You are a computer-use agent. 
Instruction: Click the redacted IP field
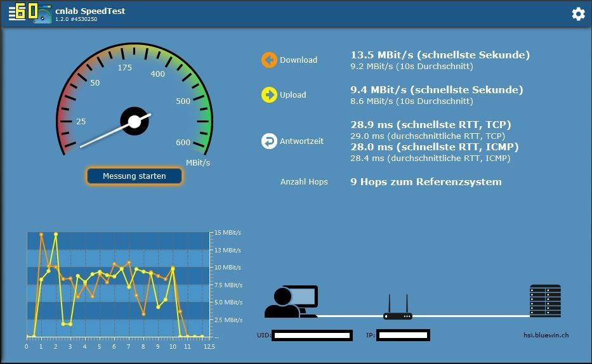(403, 335)
